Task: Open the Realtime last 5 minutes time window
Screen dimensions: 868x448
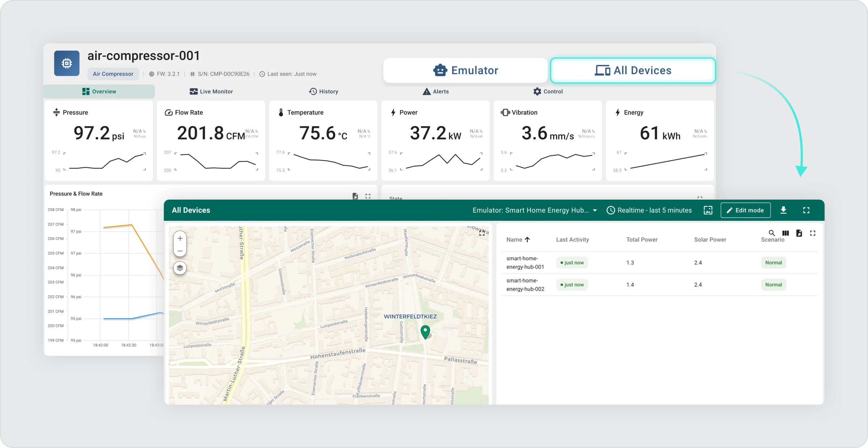Action: 649,210
